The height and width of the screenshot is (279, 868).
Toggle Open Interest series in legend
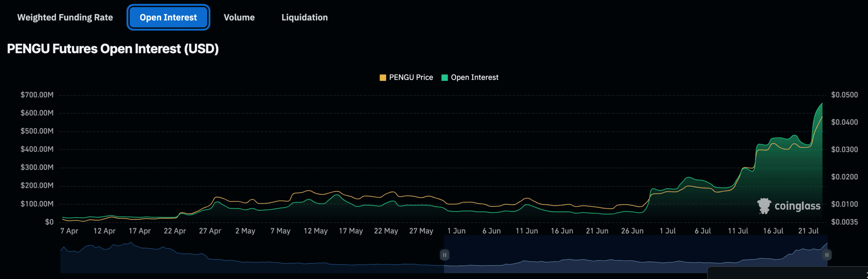(470, 78)
